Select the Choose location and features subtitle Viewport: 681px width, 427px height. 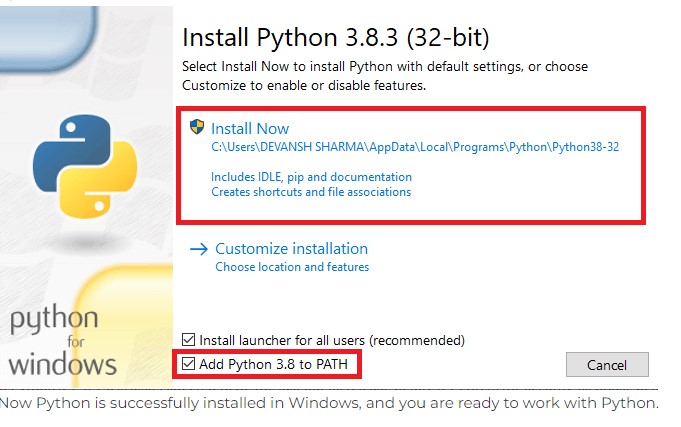292,268
